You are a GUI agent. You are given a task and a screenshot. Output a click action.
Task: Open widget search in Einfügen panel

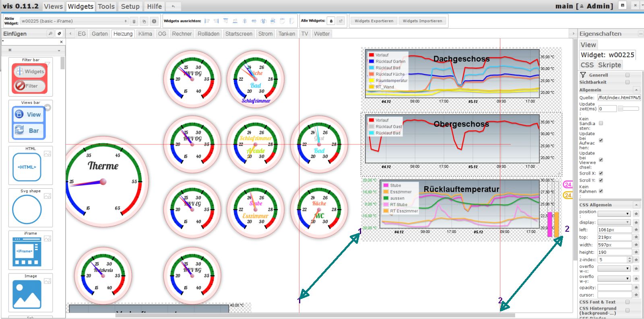[x=51, y=34]
